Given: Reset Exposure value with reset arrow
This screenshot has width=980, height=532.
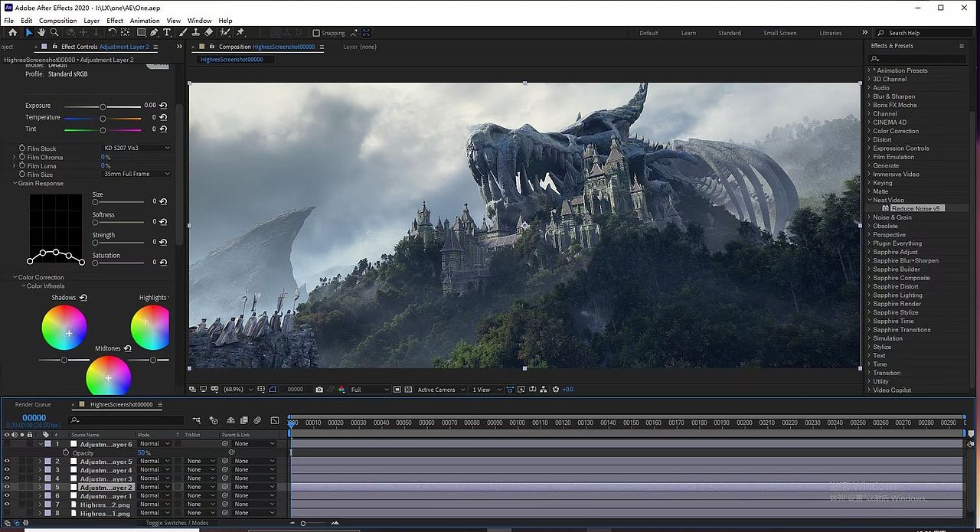Looking at the screenshot, I should 163,106.
